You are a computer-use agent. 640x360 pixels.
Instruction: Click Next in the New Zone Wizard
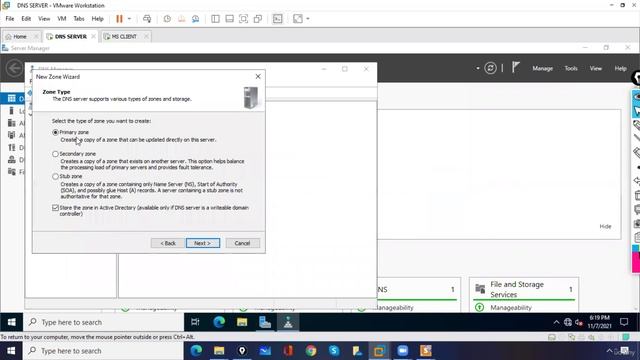click(x=203, y=243)
